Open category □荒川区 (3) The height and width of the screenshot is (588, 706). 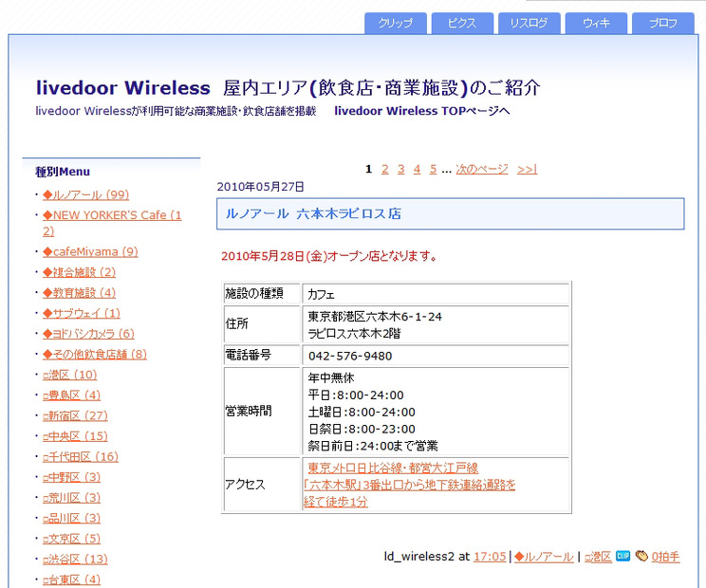point(71,498)
